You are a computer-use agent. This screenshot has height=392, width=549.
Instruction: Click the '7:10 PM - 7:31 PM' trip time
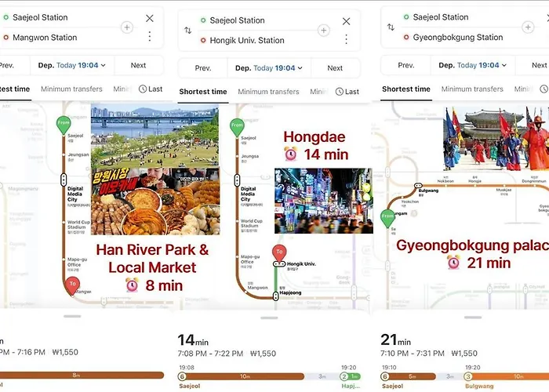[x=413, y=353]
